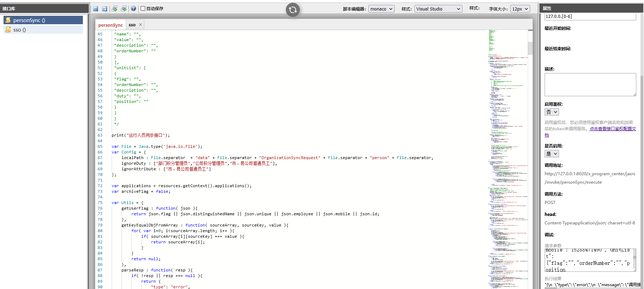Image resolution: width=644 pixels, height=289 pixels.
Task: Open the 脚本编辑器 monaco dropdown
Action: (x=381, y=9)
